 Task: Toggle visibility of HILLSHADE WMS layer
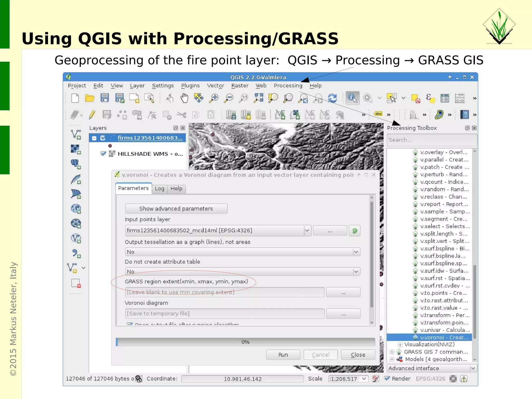point(103,154)
